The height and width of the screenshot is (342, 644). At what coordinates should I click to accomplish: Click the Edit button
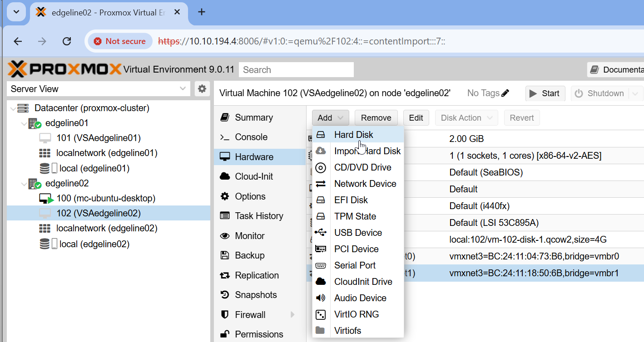click(x=416, y=118)
